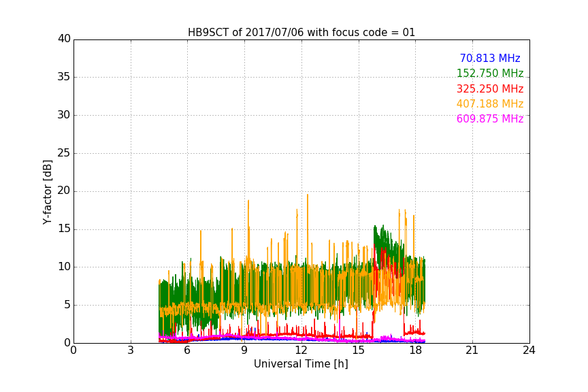
Task: Click the y-axis tick label 25
Action: [x=64, y=153]
